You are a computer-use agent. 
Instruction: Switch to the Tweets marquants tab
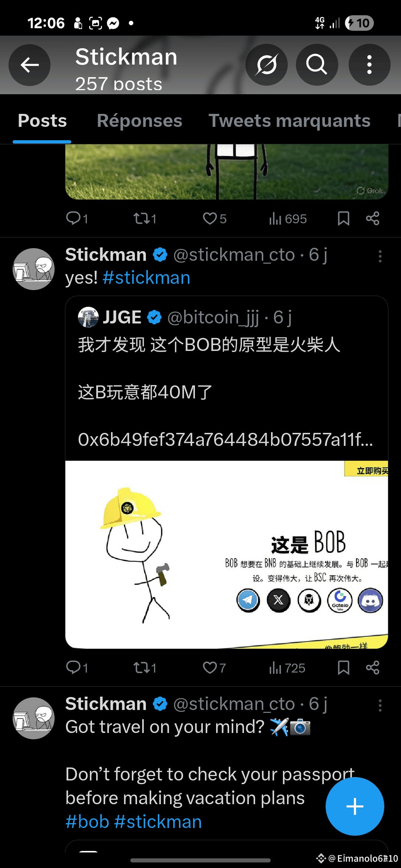pyautogui.click(x=290, y=121)
